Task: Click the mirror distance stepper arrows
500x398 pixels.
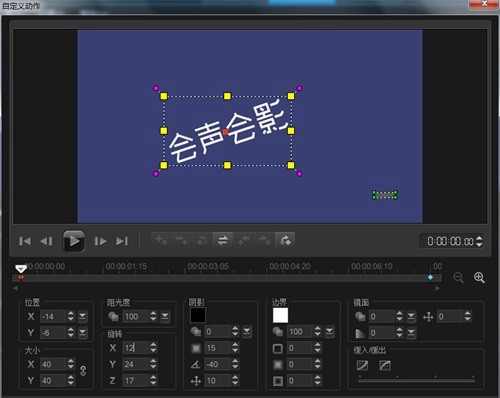Action: tap(468, 316)
